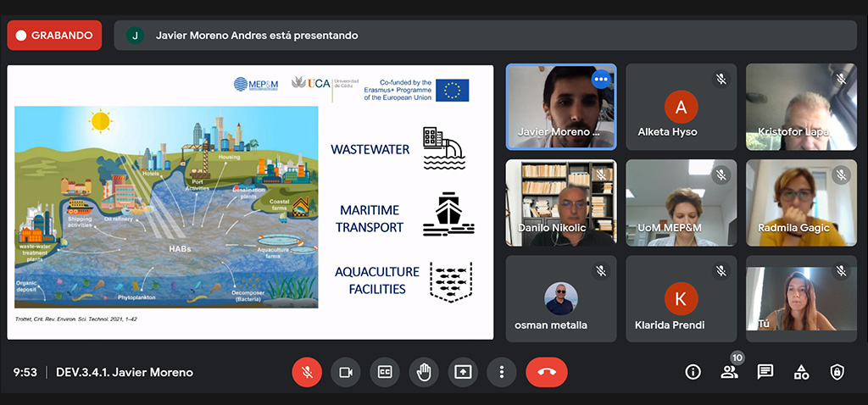Click the presenter avatar letter J

pyautogui.click(x=135, y=36)
